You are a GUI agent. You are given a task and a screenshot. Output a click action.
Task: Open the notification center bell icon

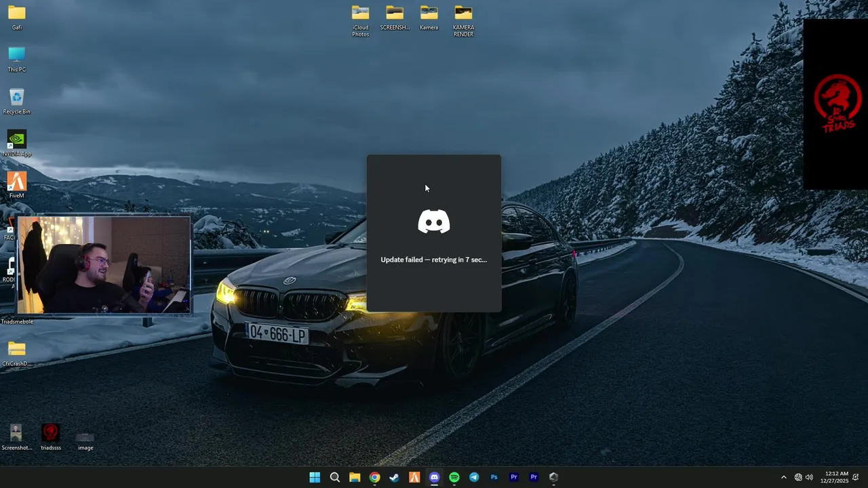(x=856, y=477)
